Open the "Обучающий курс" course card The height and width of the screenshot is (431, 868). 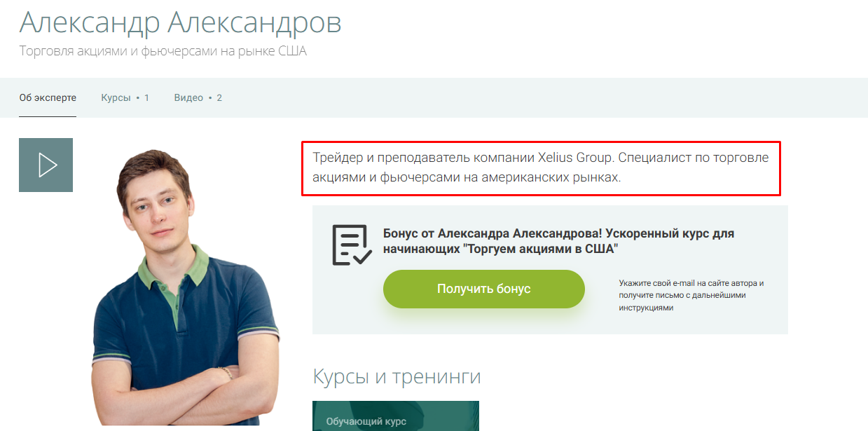click(x=396, y=416)
